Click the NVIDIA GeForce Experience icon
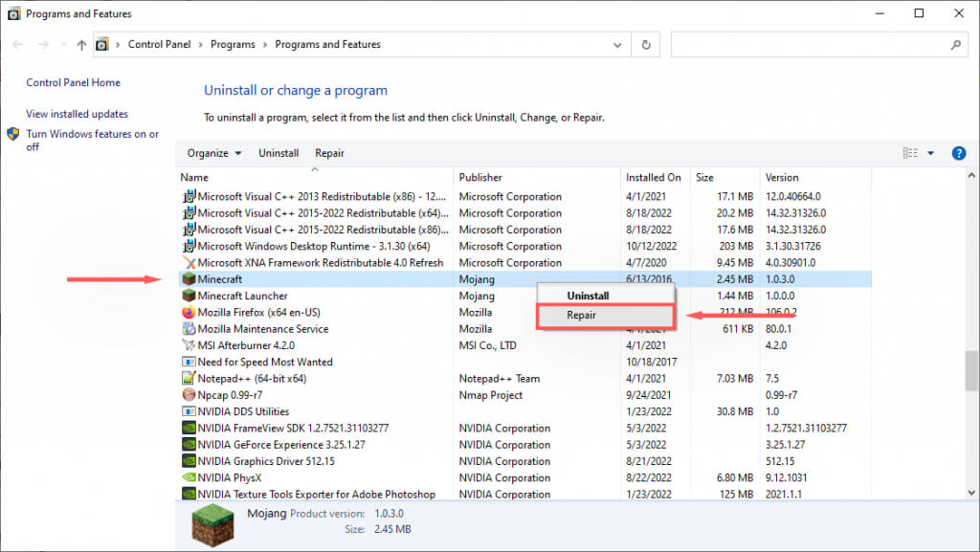Image resolution: width=980 pixels, height=552 pixels. (189, 445)
